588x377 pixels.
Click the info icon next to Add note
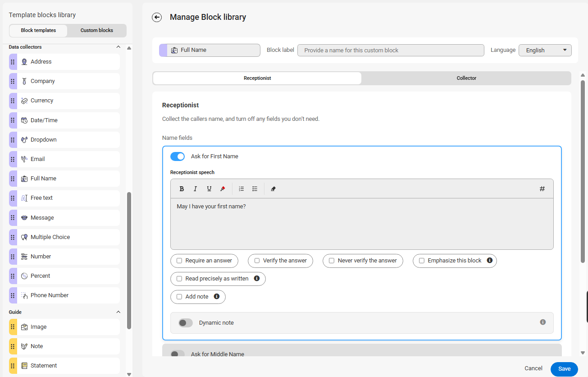pos(217,296)
